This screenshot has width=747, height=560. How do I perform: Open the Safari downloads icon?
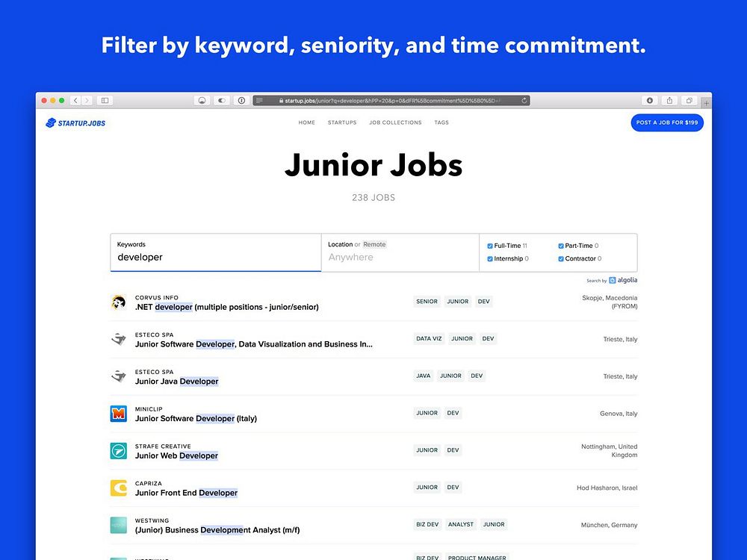tap(650, 100)
